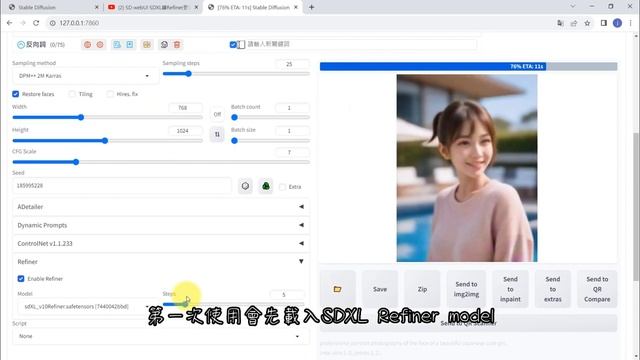Click the browser address bar showing 127.0.0.1:7860
Viewport: 640px width, 360px height.
point(302,23)
